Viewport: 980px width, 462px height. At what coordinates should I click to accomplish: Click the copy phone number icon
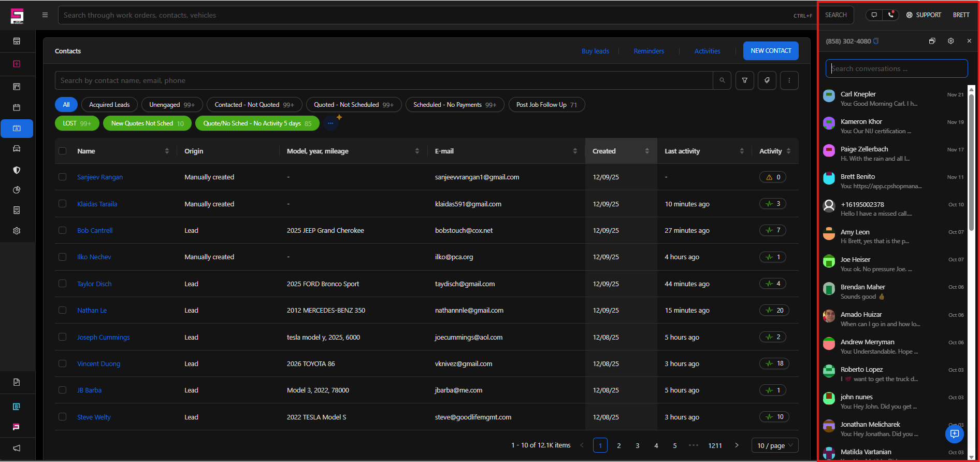coord(876,41)
